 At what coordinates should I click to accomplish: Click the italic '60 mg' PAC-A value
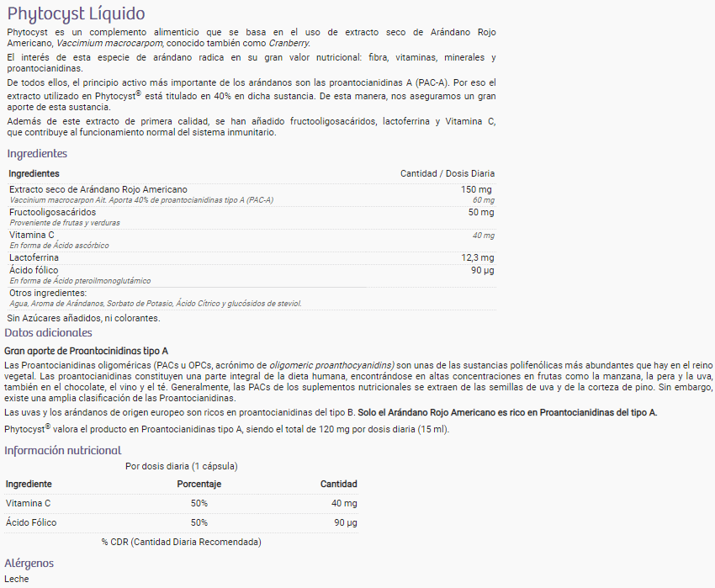coord(484,200)
